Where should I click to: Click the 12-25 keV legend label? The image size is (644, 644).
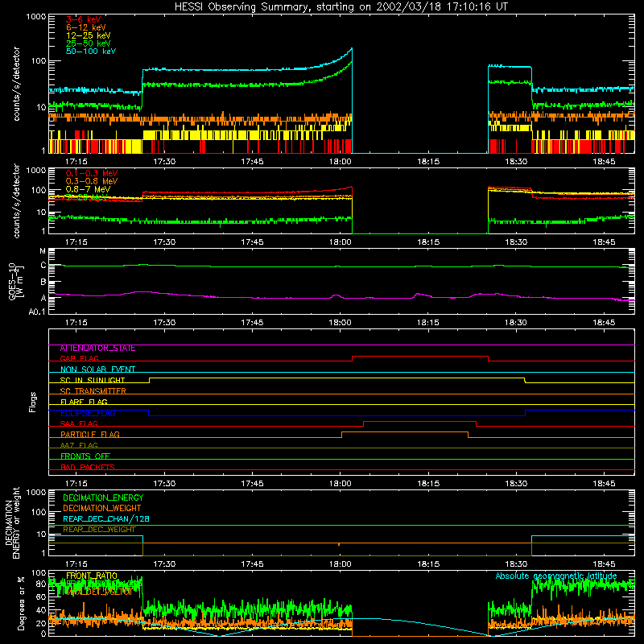88,35
